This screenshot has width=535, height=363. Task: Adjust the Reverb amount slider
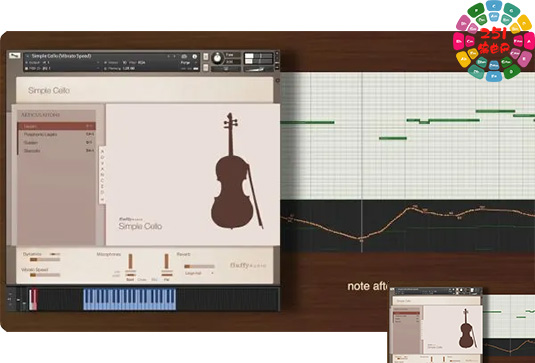click(x=199, y=266)
